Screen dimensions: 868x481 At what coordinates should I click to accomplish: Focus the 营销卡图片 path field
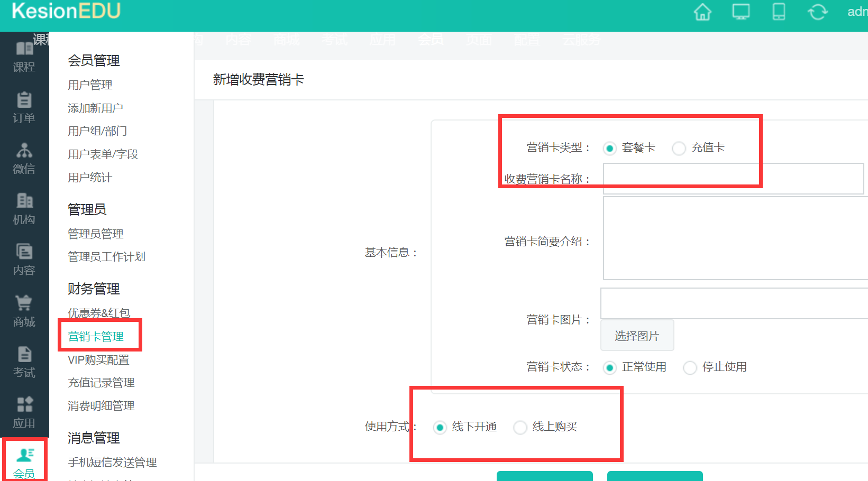pyautogui.click(x=734, y=303)
